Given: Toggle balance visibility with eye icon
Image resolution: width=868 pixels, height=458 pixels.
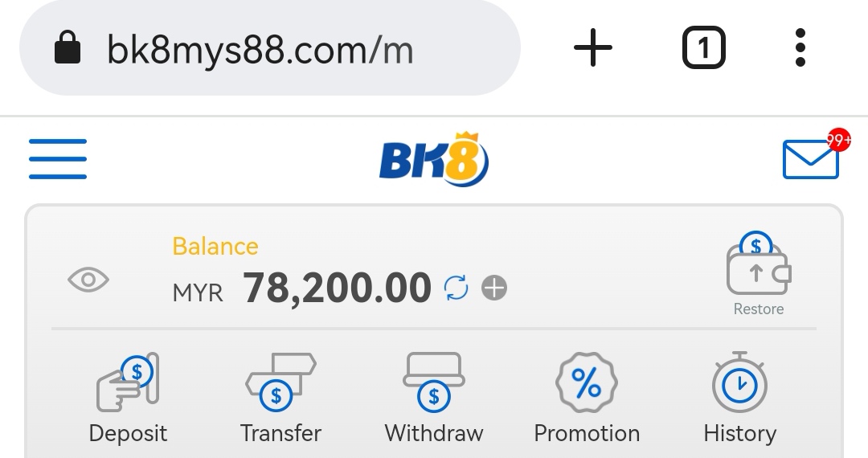Looking at the screenshot, I should coord(88,280).
